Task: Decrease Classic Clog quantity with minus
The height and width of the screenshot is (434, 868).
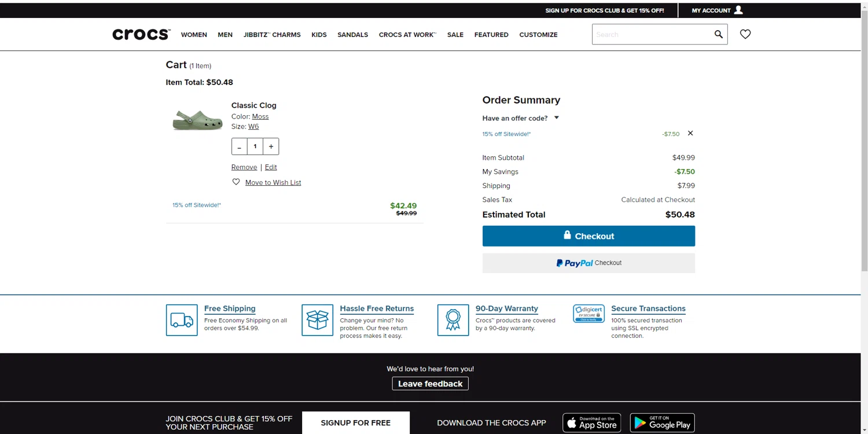Action: pyautogui.click(x=240, y=146)
